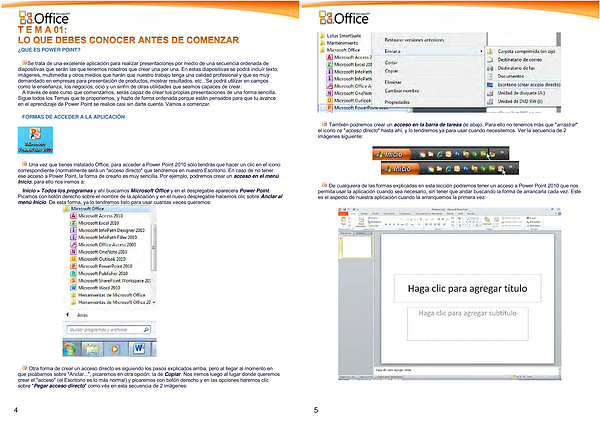
Task: Expand the Lotus SmartSuite folder
Action: pos(340,36)
